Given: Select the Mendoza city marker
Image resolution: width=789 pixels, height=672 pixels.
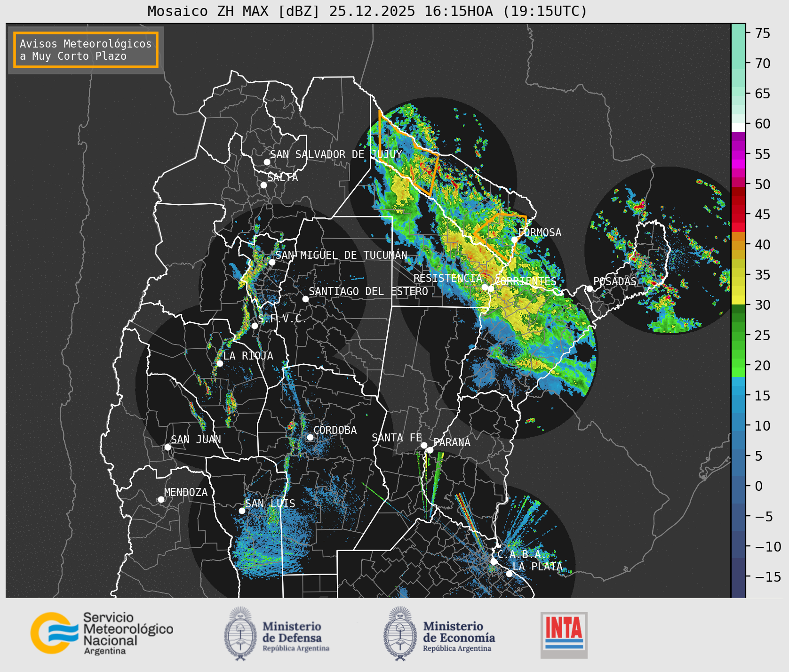Looking at the screenshot, I should pyautogui.click(x=161, y=499).
